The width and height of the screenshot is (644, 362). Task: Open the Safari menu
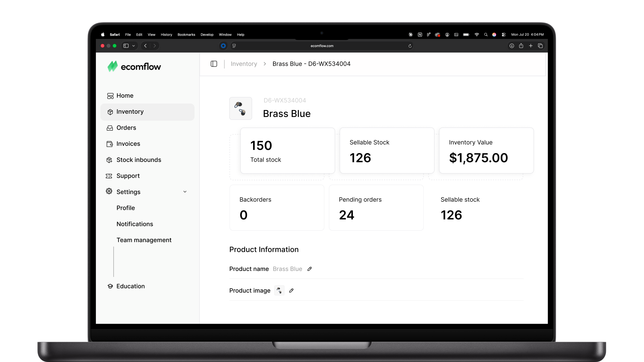pyautogui.click(x=115, y=34)
